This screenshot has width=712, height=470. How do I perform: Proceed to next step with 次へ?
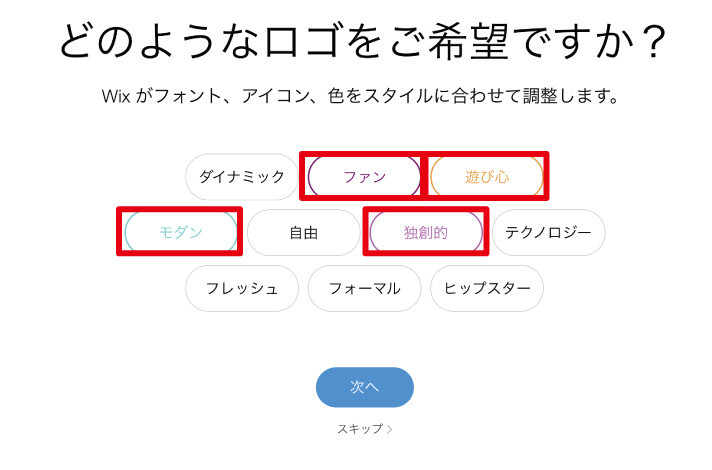pyautogui.click(x=364, y=387)
